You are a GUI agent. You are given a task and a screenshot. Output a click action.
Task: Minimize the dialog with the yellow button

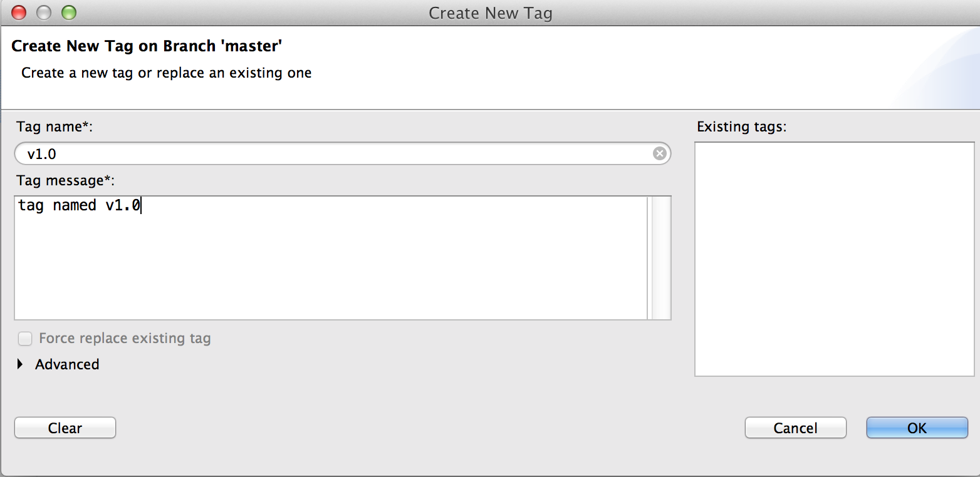[x=44, y=13]
